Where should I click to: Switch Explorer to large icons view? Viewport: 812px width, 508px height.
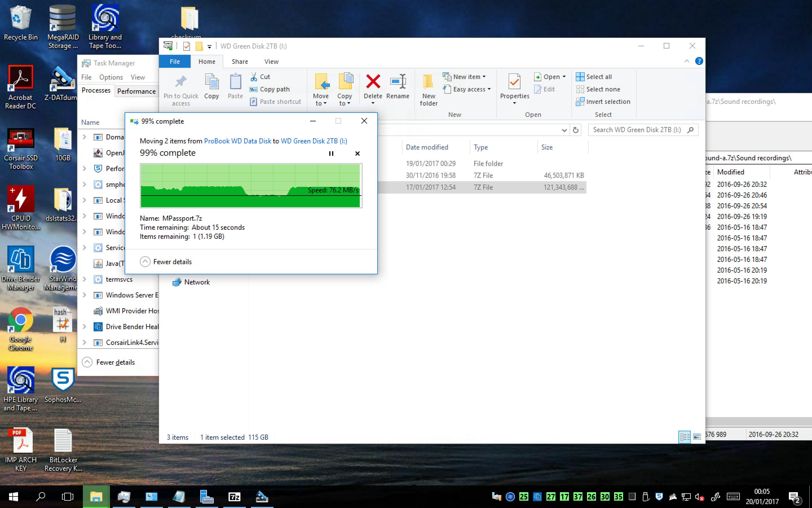697,437
